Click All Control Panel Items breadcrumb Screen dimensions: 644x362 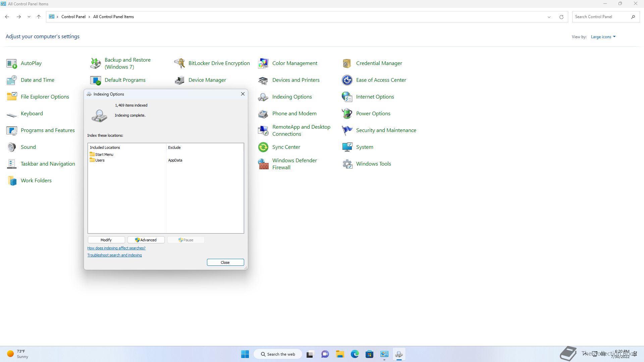(x=113, y=17)
